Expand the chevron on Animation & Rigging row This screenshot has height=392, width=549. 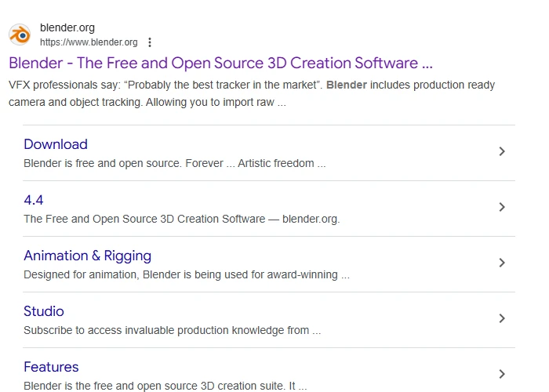502,263
